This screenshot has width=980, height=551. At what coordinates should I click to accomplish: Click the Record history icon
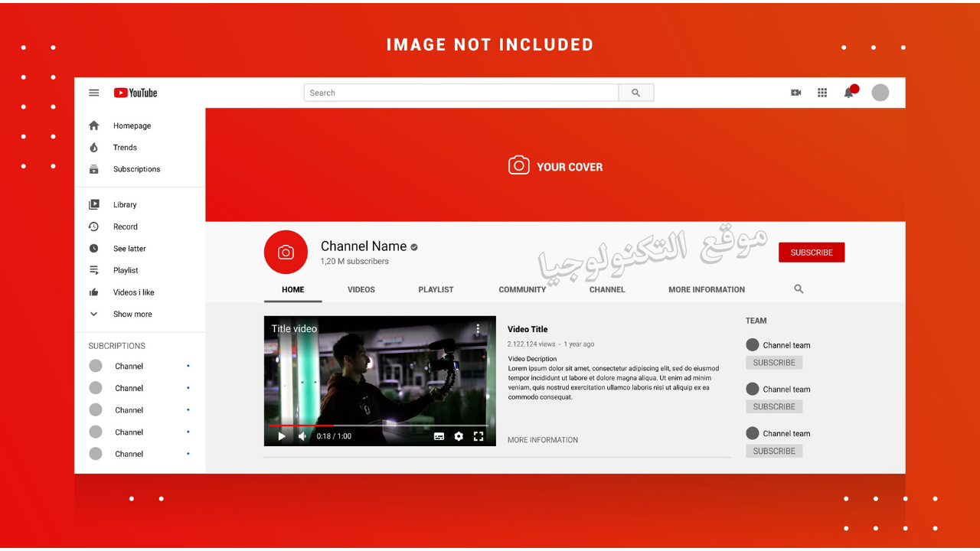point(93,227)
